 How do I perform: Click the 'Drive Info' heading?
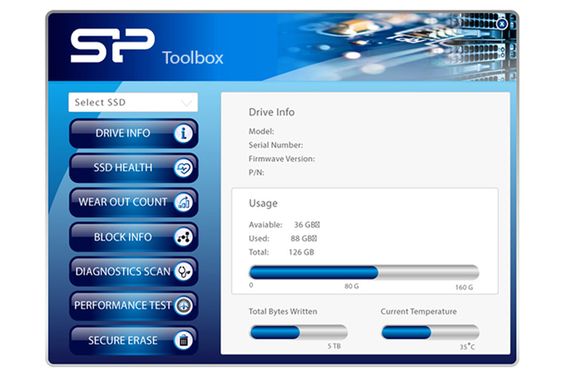click(272, 112)
